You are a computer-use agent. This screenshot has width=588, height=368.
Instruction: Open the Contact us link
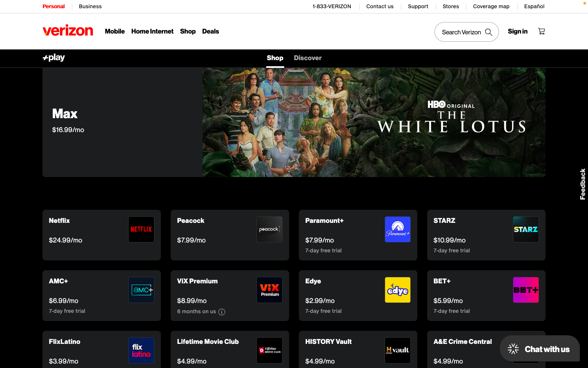click(380, 7)
